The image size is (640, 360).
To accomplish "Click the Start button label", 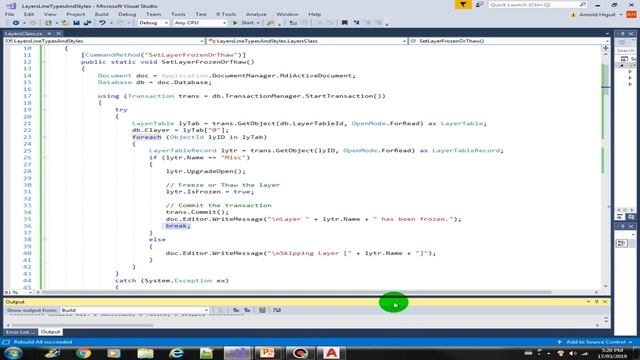I will [247, 23].
